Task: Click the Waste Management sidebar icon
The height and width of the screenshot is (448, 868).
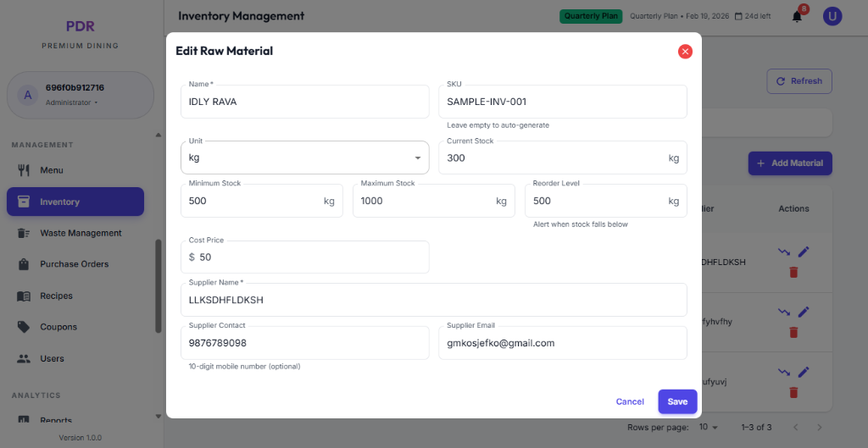Action: pos(24,233)
